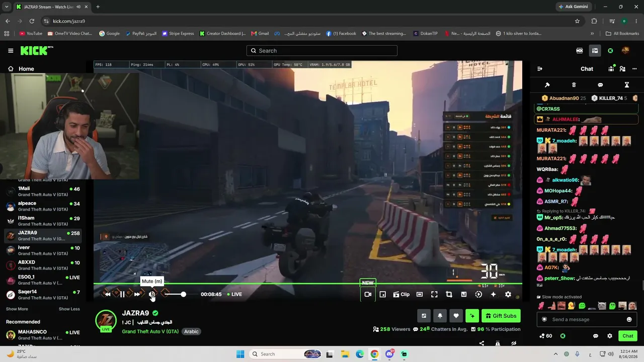644x362 pixels.
Task: Open MAHASNCO recommended channel
Action: pos(42,335)
